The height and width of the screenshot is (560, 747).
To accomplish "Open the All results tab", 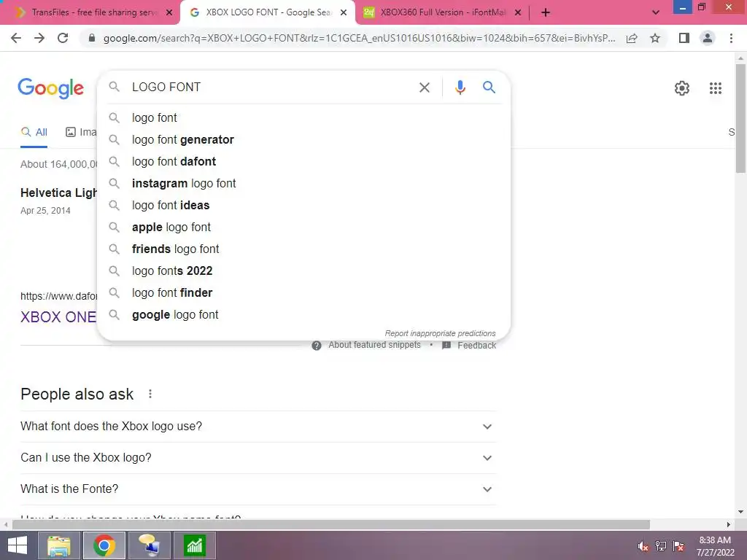I will [x=34, y=133].
